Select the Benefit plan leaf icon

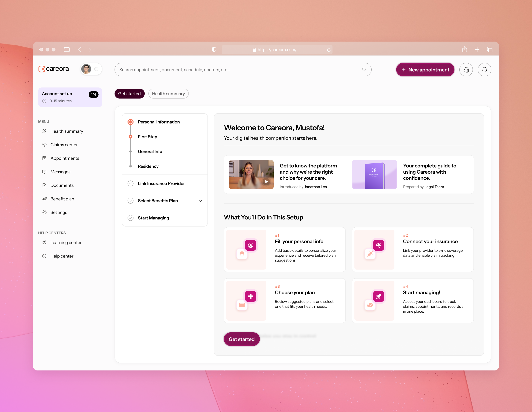point(44,199)
